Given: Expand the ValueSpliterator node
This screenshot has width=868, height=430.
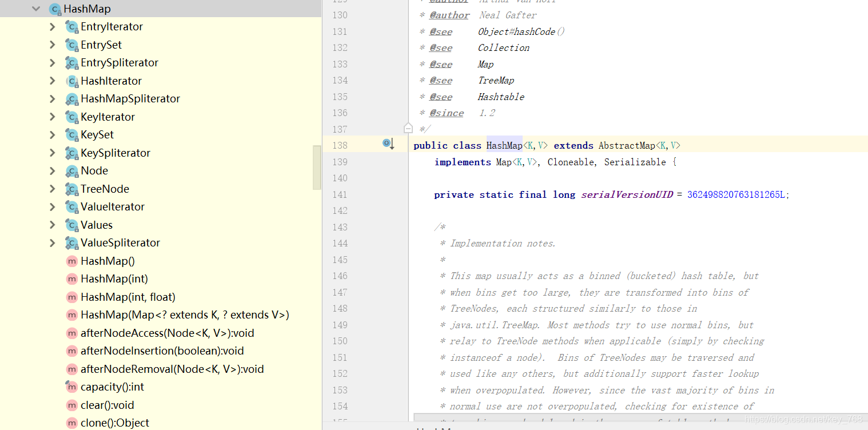Looking at the screenshot, I should [53, 242].
